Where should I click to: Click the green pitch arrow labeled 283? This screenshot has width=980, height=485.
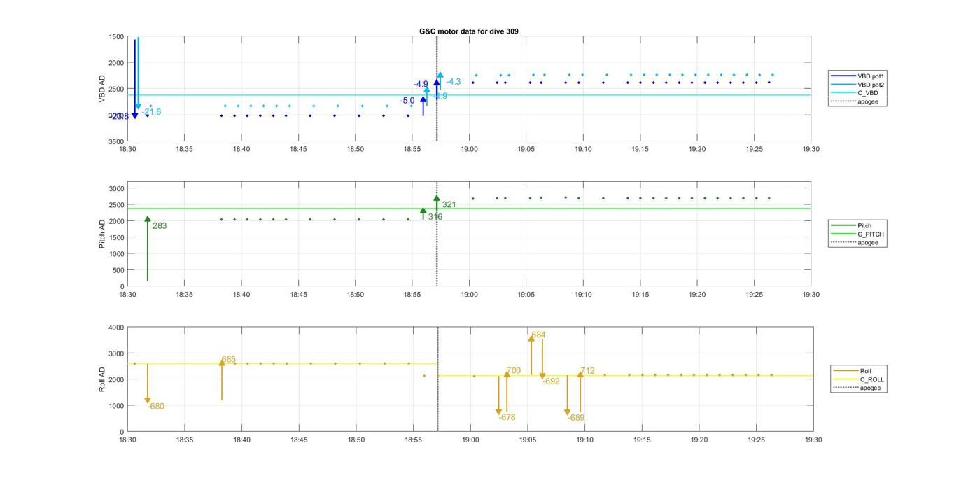pos(148,248)
